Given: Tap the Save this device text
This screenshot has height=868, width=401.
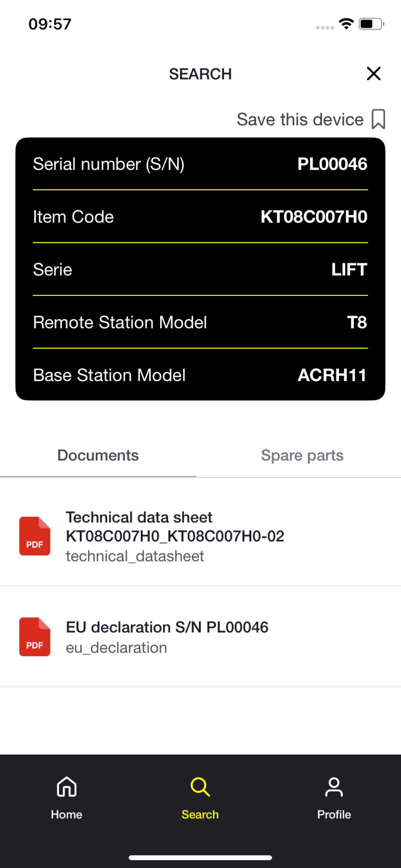Looking at the screenshot, I should pos(300,119).
